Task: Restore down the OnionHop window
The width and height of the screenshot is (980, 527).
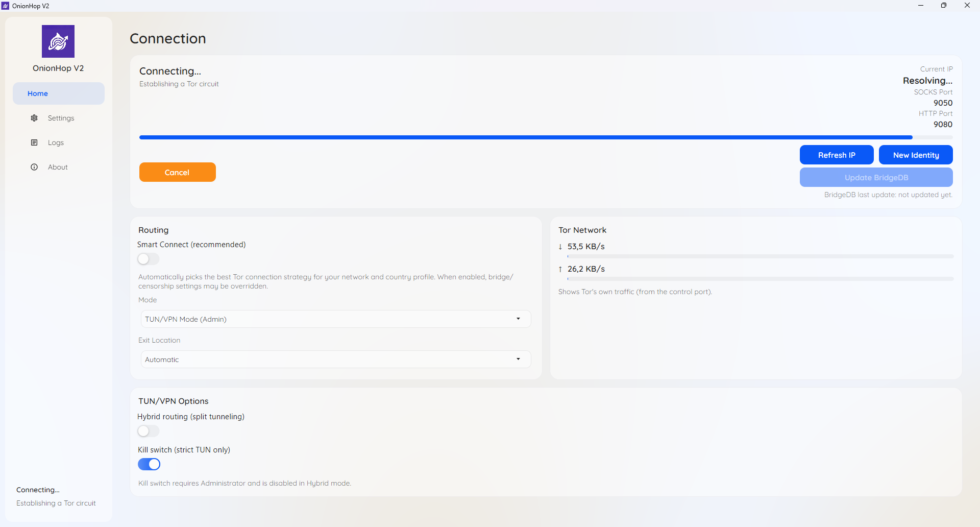Action: (944, 6)
